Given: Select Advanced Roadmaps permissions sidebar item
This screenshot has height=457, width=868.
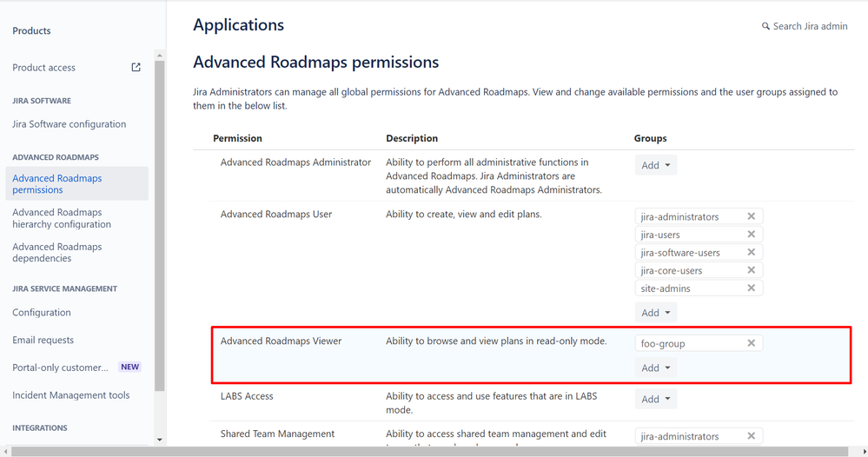Looking at the screenshot, I should click(x=77, y=183).
